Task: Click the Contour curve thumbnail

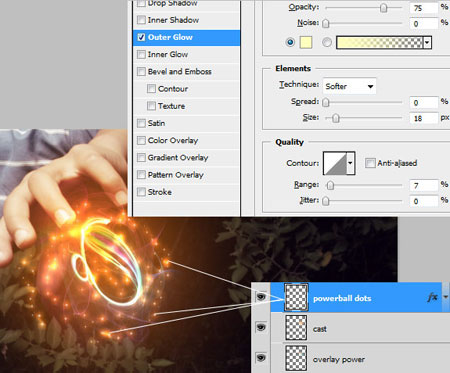Action: [335, 163]
